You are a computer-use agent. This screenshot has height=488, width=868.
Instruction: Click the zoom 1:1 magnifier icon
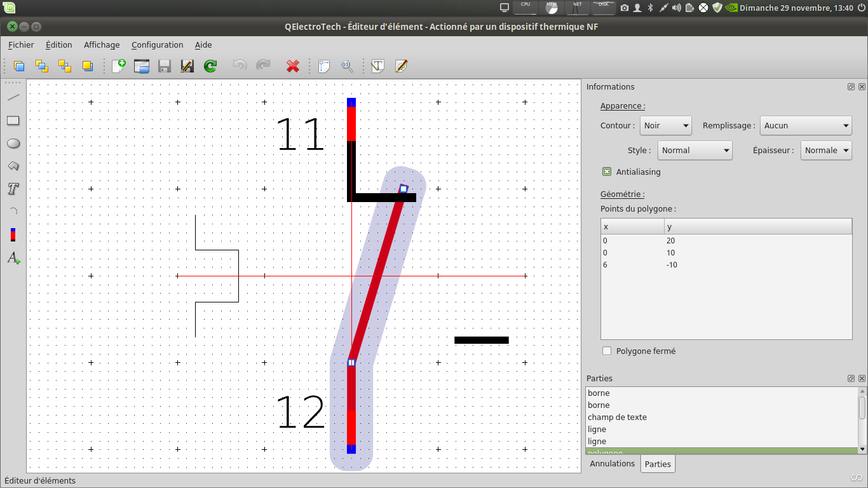(347, 66)
